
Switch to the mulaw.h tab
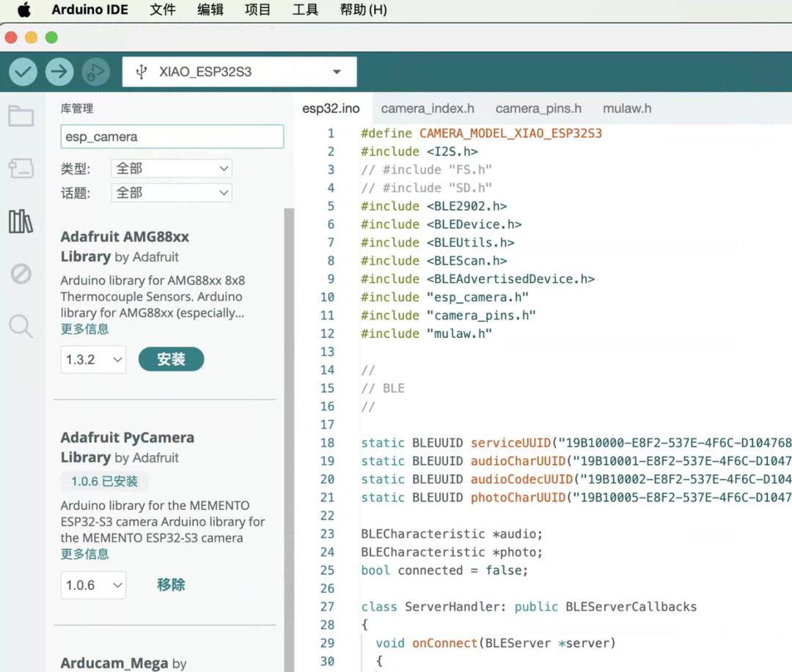[x=627, y=108]
